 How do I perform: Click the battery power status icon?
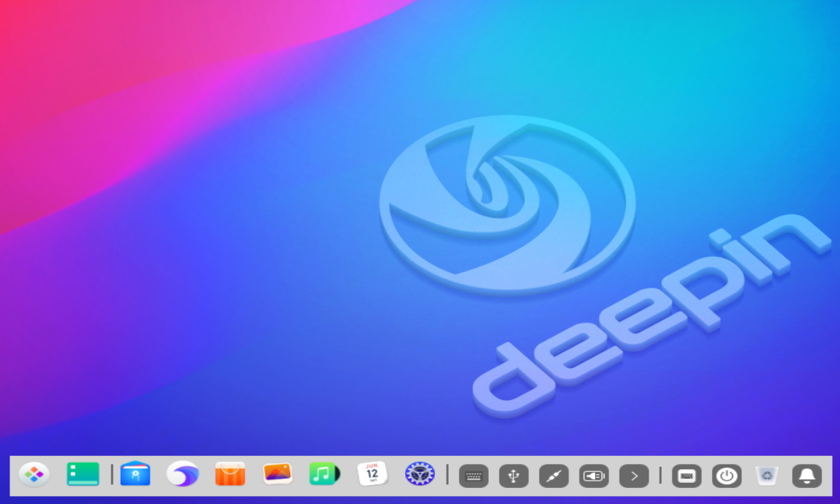tap(593, 476)
